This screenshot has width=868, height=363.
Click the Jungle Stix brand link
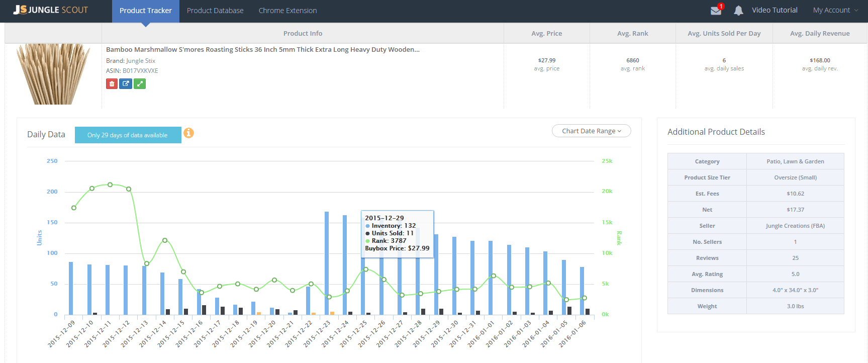coord(141,61)
